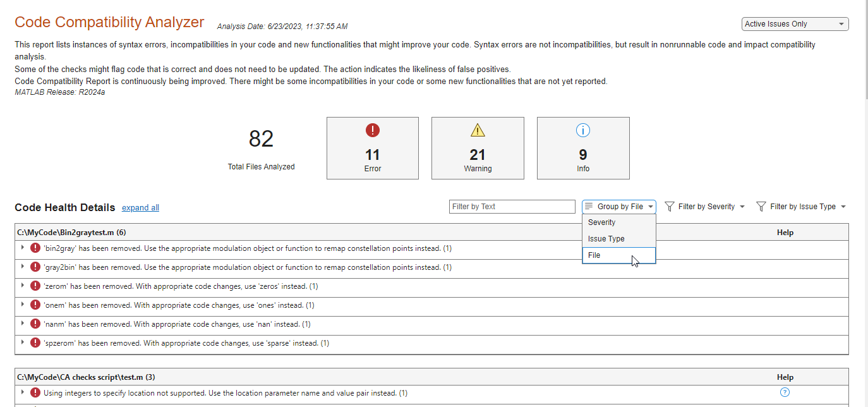This screenshot has height=407, width=868.
Task: Click the error icon beside the 'gray2bin' issue
Action: (x=35, y=267)
